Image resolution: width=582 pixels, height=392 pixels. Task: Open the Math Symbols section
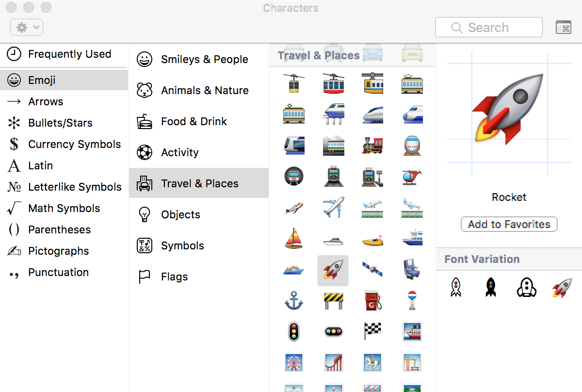click(64, 208)
